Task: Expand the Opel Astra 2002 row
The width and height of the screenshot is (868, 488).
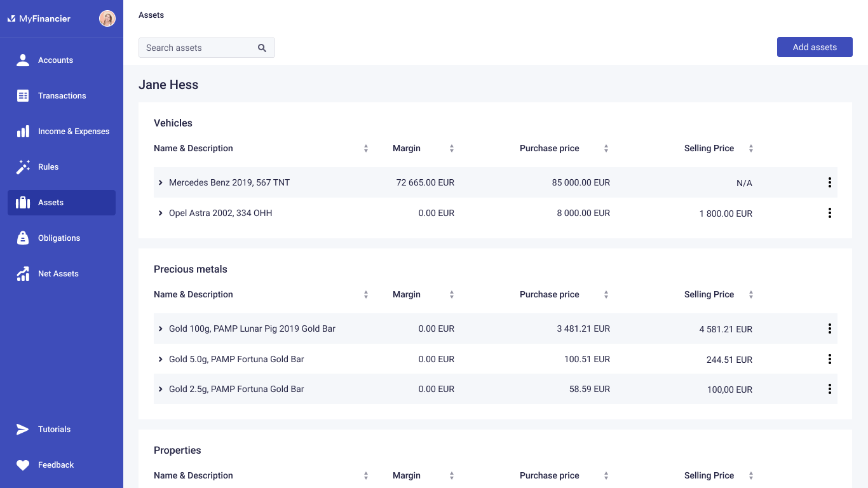Action: [161, 213]
